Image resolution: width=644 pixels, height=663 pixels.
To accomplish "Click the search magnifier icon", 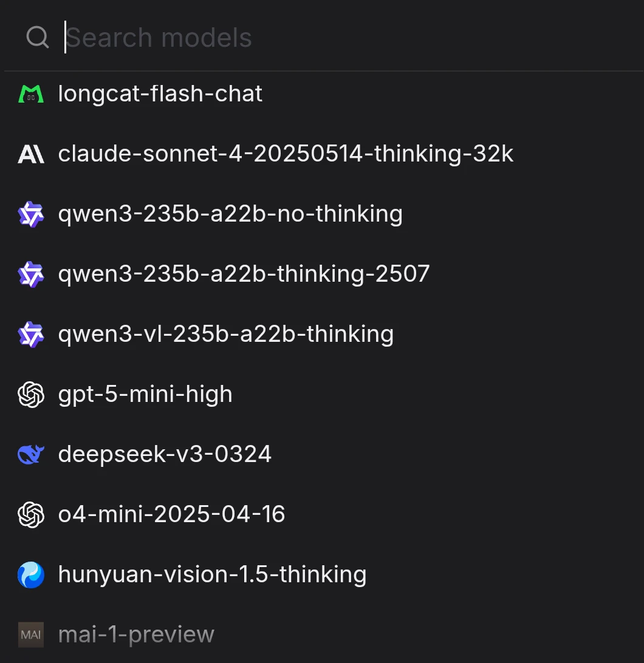I will [38, 38].
